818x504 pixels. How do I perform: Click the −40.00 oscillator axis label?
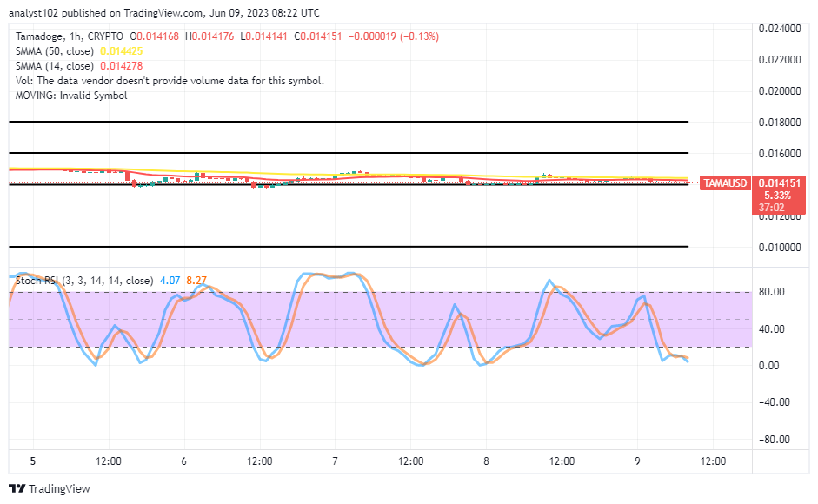click(x=775, y=402)
